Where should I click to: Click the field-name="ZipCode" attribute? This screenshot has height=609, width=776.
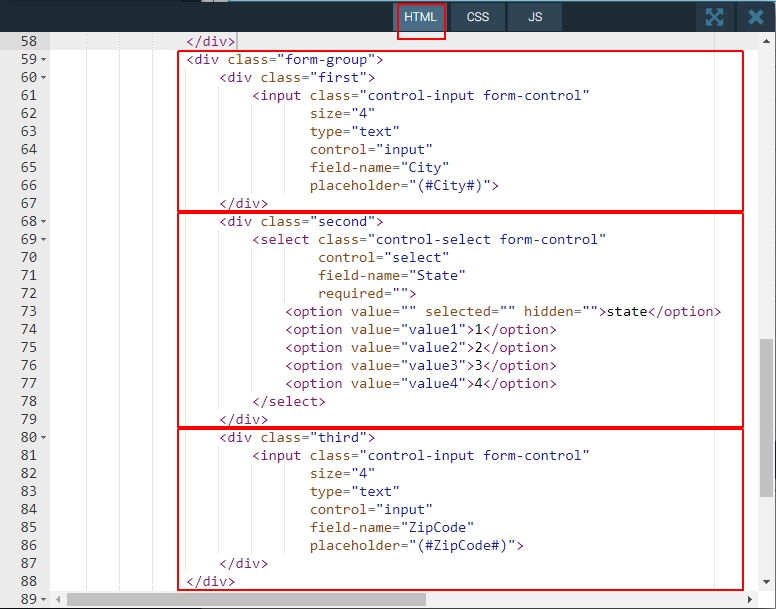pyautogui.click(x=392, y=527)
